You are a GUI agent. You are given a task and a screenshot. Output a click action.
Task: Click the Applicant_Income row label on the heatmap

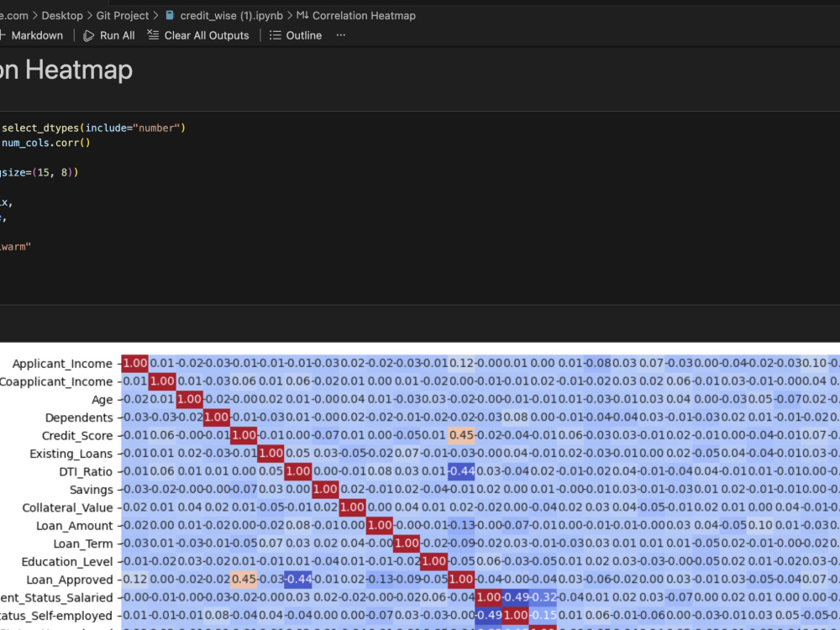point(62,364)
